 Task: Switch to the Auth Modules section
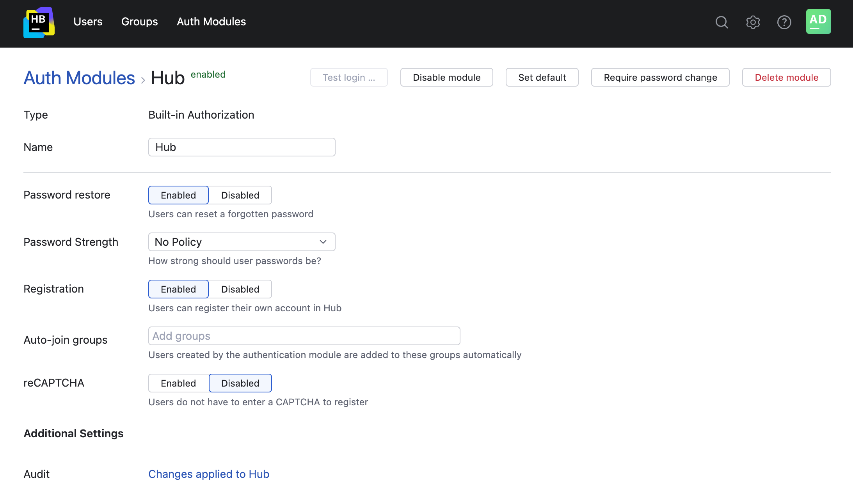coord(211,22)
